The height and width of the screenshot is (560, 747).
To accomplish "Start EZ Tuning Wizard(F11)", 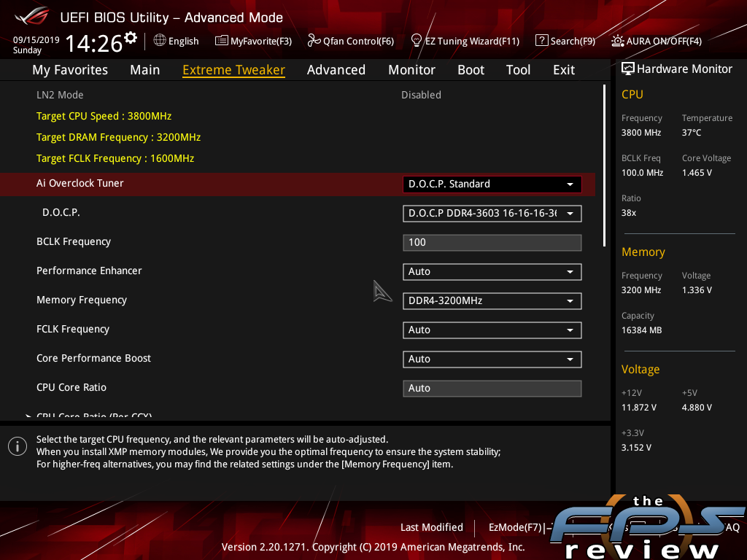I will pyautogui.click(x=472, y=41).
